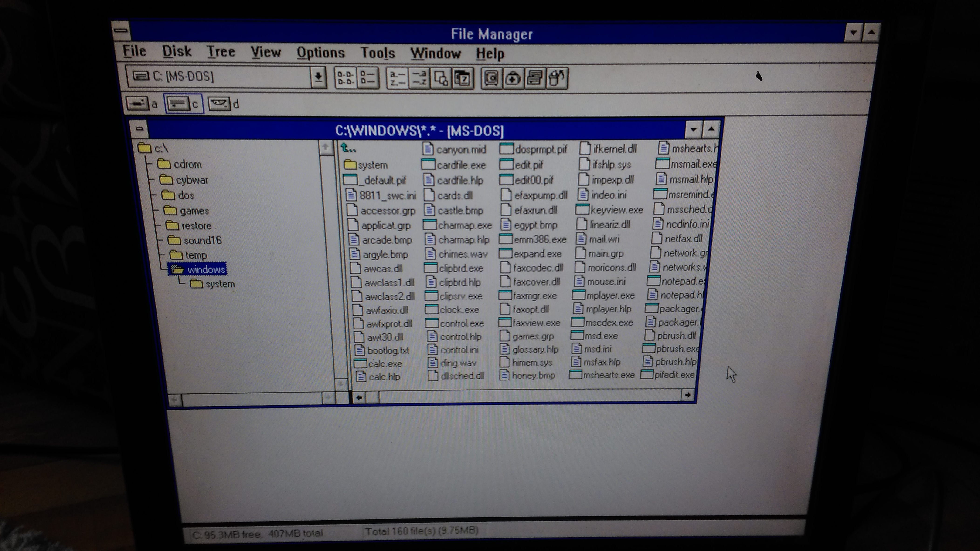This screenshot has height=551, width=980.
Task: Switch to floppy drive a icon
Action: coord(142,103)
